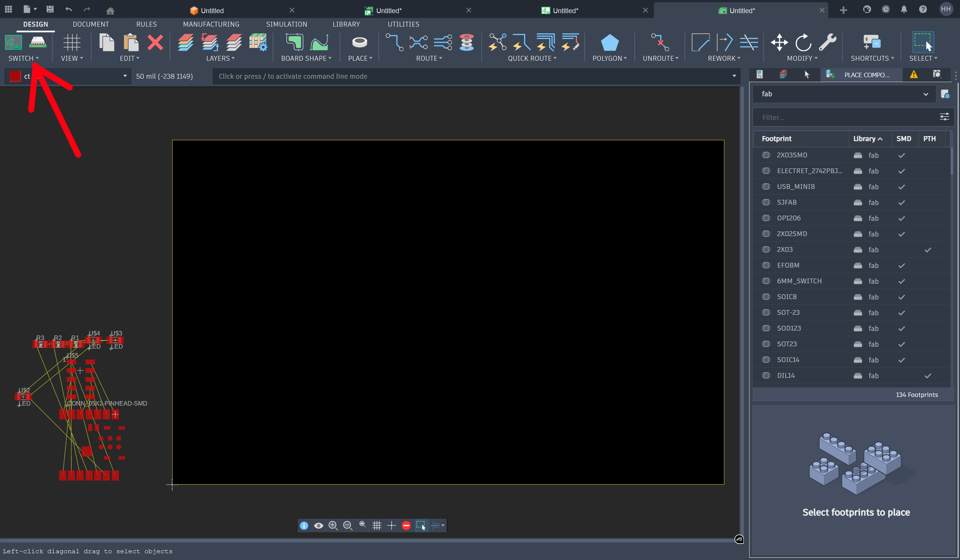
Task: Click the Rotate tool icon
Action: 803,42
